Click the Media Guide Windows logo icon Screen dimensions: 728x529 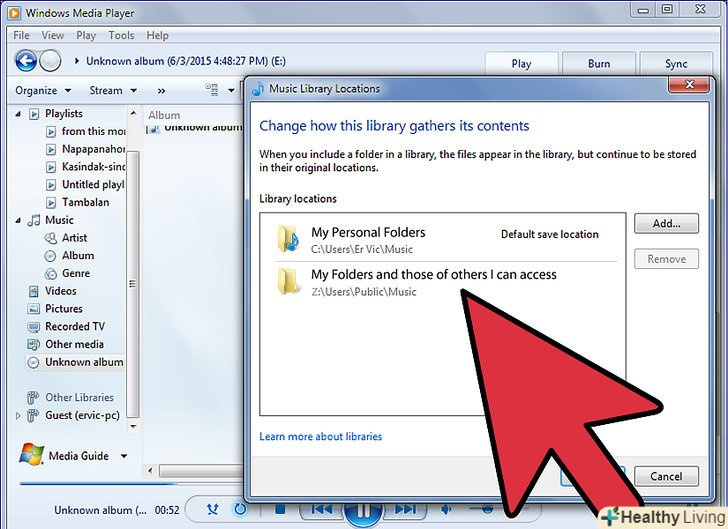[x=32, y=455]
